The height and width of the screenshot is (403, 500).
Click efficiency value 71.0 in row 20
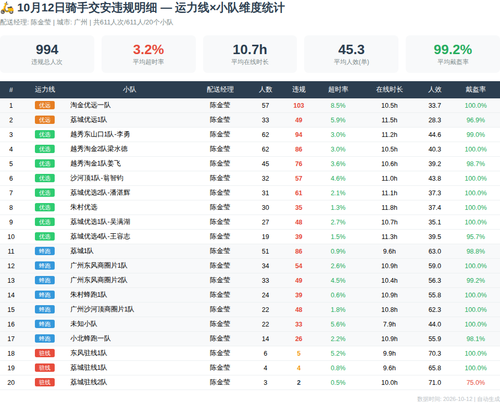[435, 383]
